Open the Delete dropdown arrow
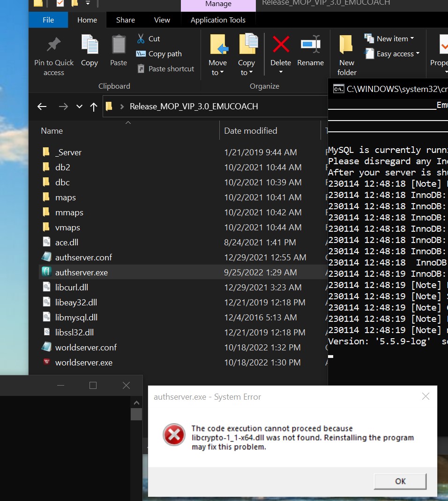This screenshot has width=448, height=501. point(281,72)
